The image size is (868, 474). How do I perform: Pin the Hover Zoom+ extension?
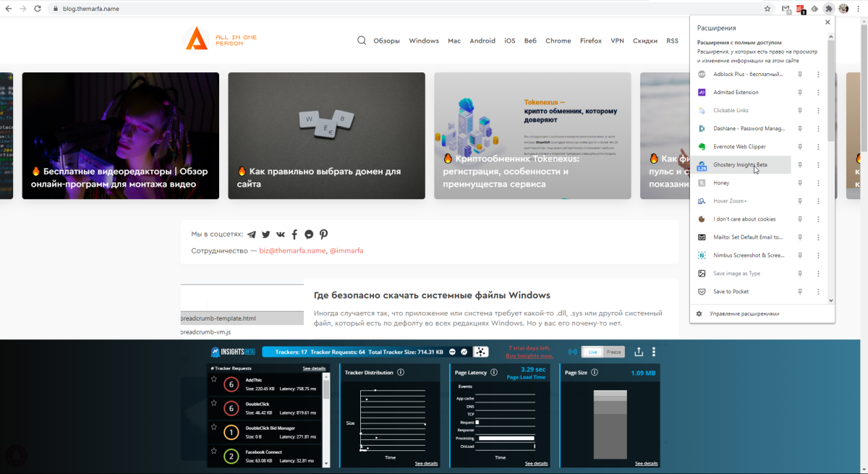[x=800, y=201]
